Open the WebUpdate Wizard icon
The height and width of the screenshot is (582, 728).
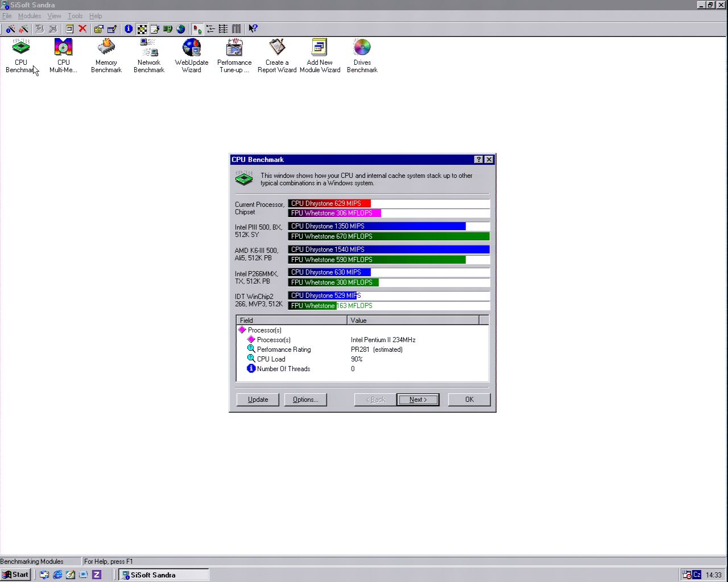tap(192, 48)
